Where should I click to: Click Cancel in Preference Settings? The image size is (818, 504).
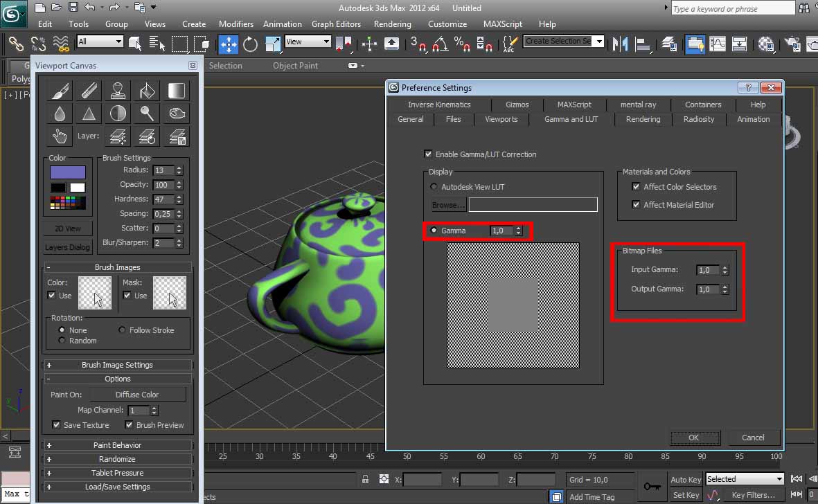point(753,438)
